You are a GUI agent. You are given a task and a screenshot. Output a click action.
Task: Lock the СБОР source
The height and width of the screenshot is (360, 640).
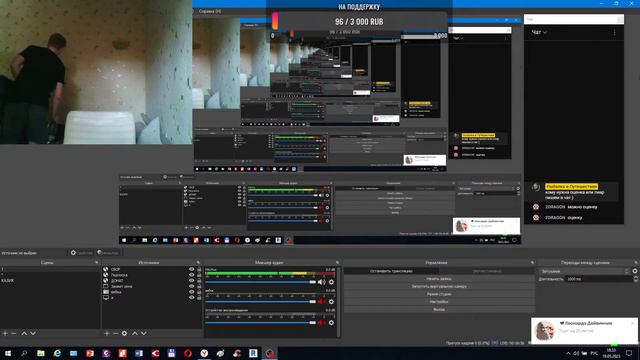point(199,269)
